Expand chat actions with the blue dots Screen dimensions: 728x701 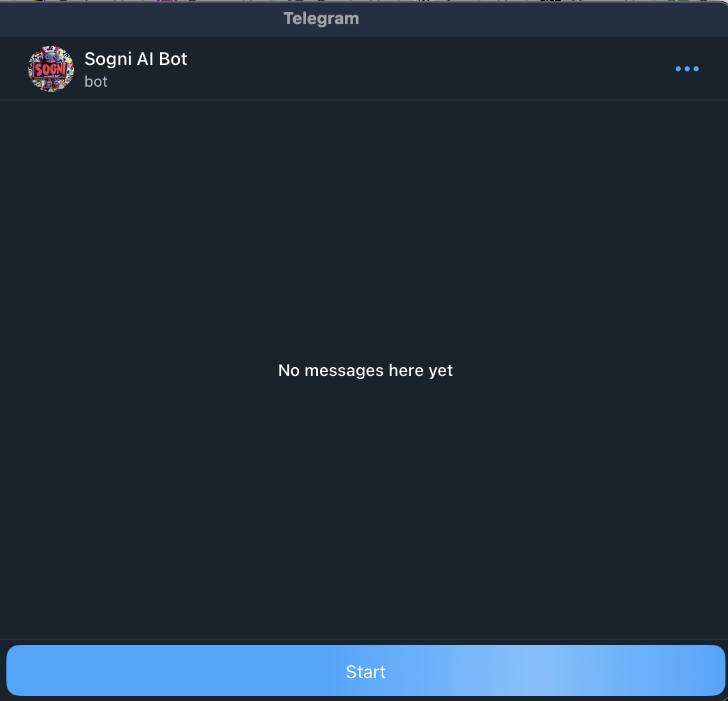tap(687, 69)
